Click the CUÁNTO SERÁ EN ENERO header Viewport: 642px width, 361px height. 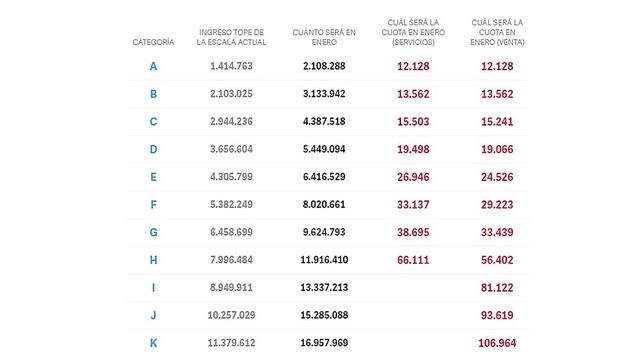pyautogui.click(x=324, y=37)
